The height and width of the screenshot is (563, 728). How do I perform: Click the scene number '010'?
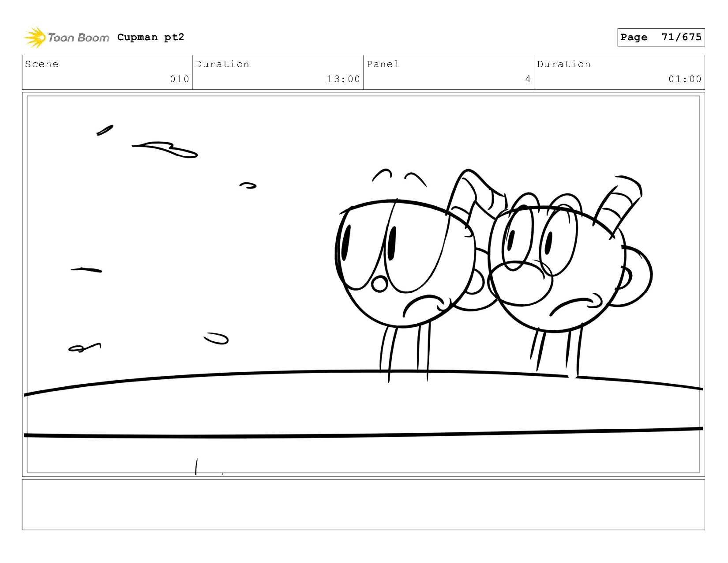pyautogui.click(x=180, y=79)
